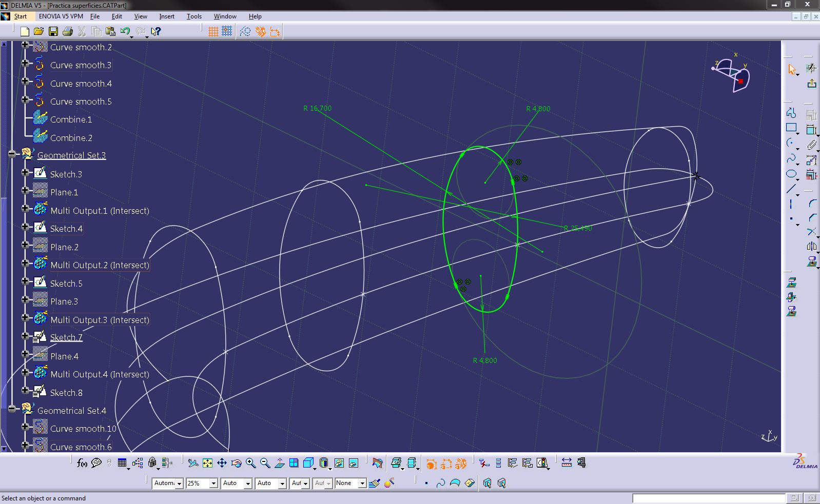Viewport: 820px width, 504px height.
Task: Collapse the Geometrical Set.3 node
Action: pos(12,154)
